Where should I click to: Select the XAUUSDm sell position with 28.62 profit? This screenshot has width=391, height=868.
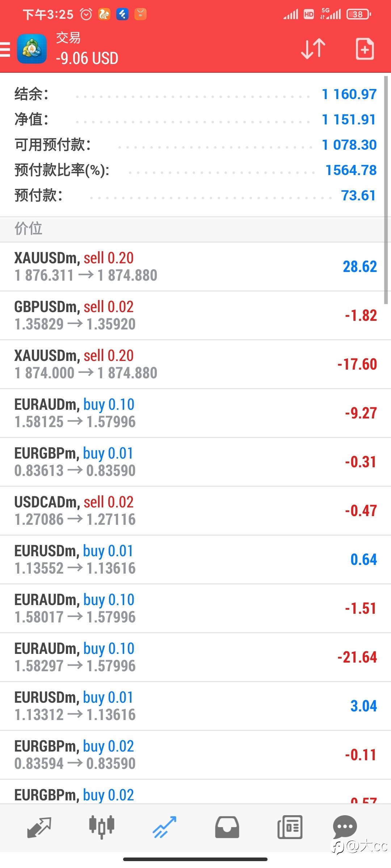click(x=195, y=267)
